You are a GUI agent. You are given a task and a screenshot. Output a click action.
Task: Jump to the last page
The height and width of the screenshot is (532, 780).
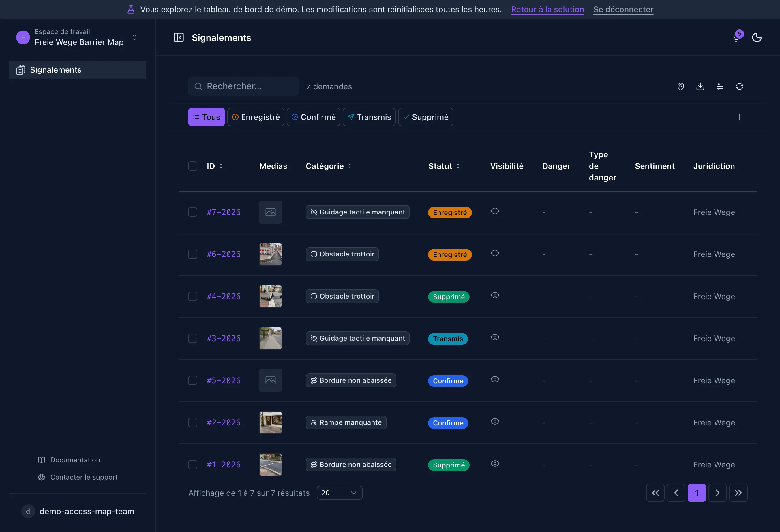(x=738, y=493)
